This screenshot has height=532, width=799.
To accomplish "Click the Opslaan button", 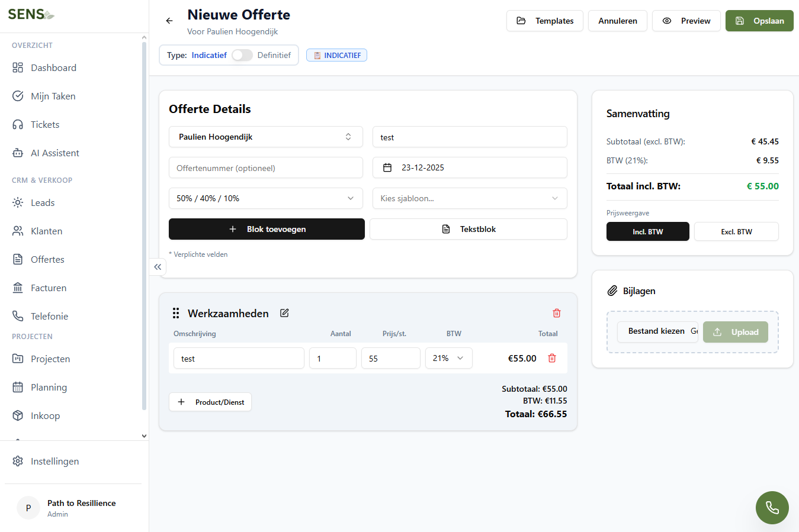I will pos(759,20).
